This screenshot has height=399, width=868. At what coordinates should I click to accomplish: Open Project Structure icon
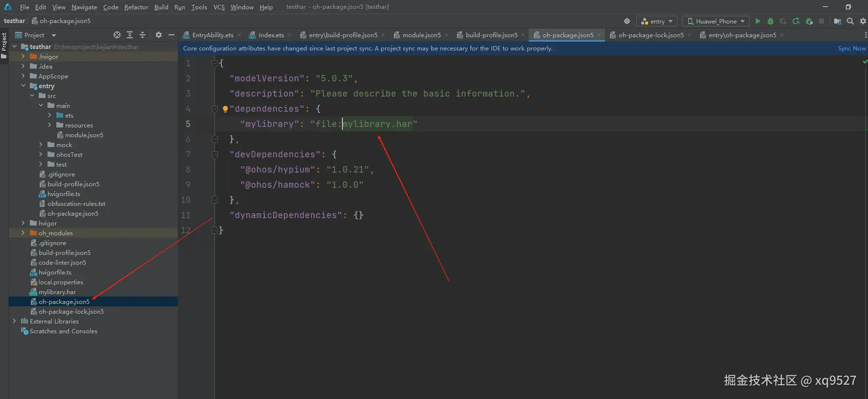[838, 21]
